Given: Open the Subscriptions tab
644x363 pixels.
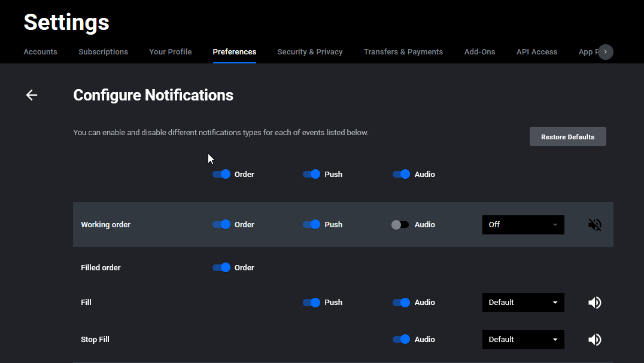Looking at the screenshot, I should pos(103,52).
